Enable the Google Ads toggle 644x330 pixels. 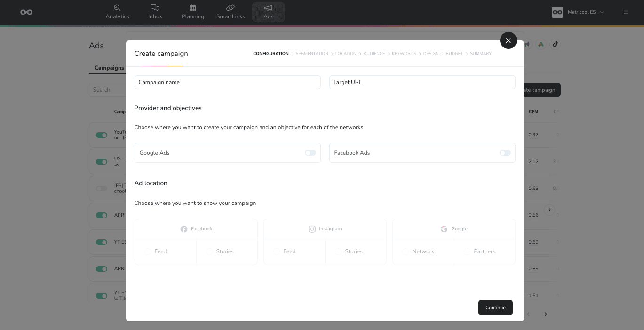[310, 153]
